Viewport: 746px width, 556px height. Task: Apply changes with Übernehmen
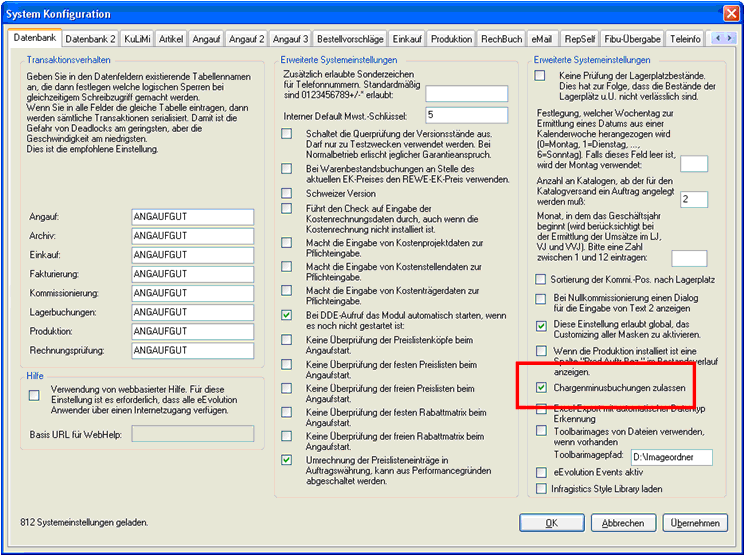pyautogui.click(x=695, y=523)
